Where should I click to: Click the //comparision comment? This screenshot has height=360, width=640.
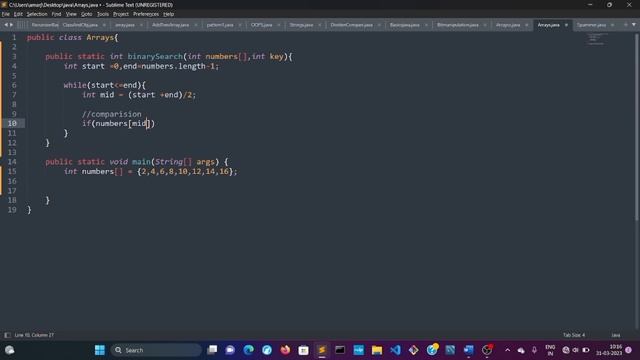(x=111, y=114)
